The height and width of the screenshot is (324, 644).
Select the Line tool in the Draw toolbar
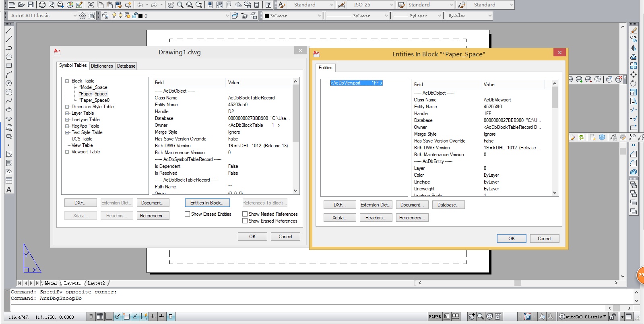[9, 30]
